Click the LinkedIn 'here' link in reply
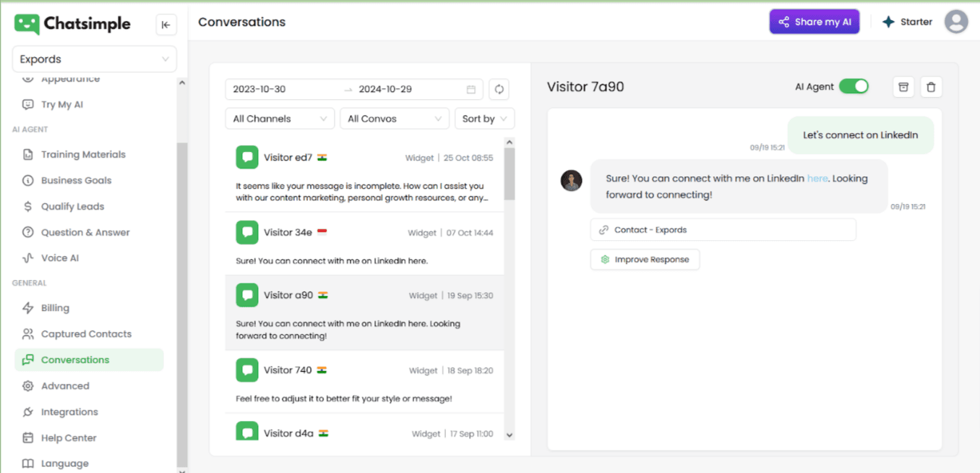This screenshot has height=473, width=980. [x=817, y=179]
